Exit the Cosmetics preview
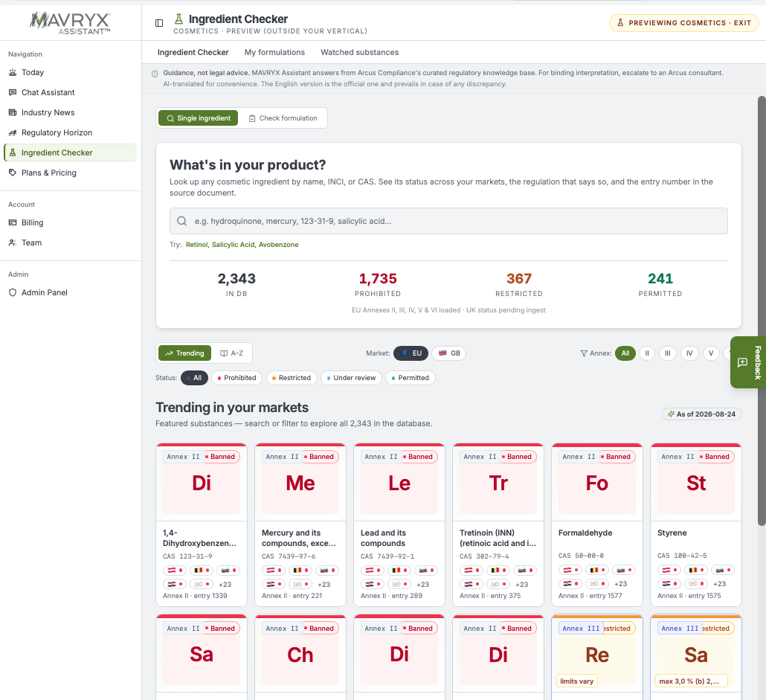The width and height of the screenshot is (766, 700). tap(684, 23)
